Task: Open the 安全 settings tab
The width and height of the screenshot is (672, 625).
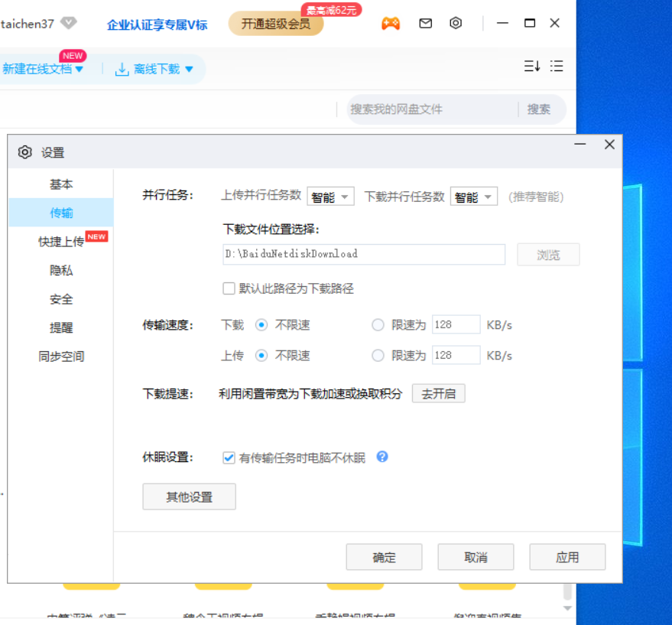Action: point(61,298)
